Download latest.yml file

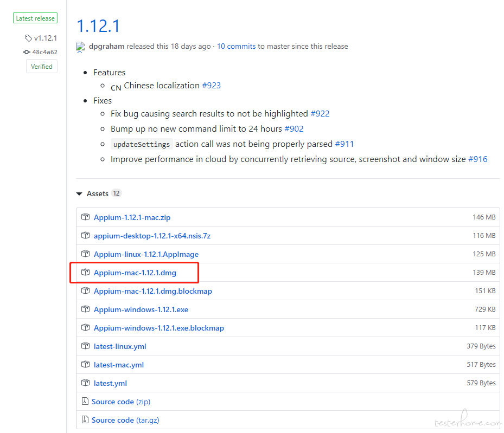coord(110,383)
